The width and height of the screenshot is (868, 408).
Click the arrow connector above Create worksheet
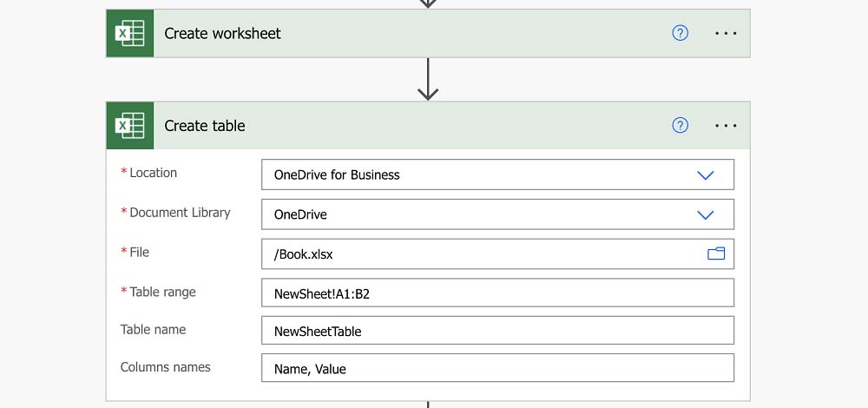click(x=428, y=3)
